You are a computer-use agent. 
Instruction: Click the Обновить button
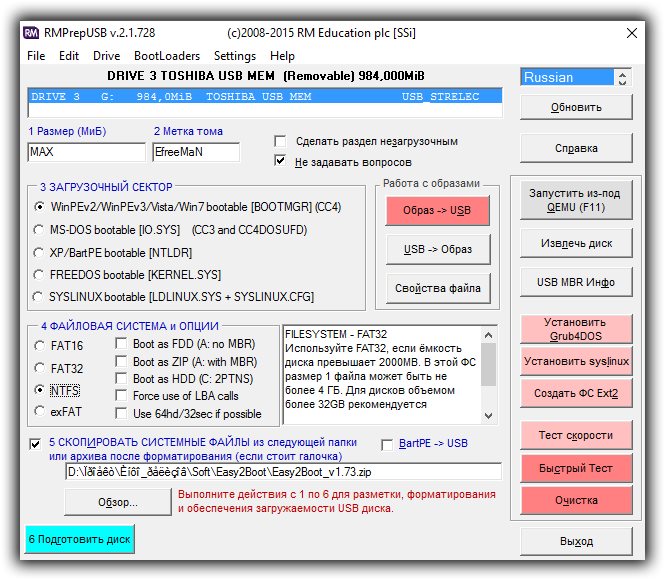(576, 107)
